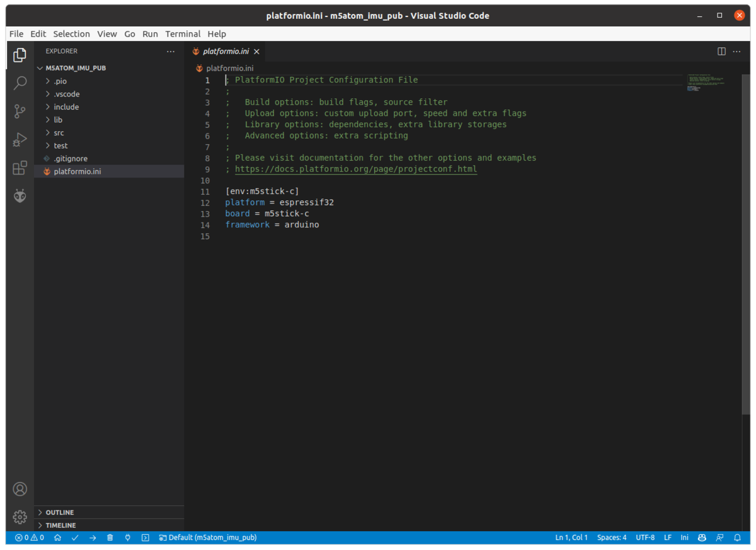This screenshot has width=756, height=550.
Task: Place cursor on [env:m5stick-c] line
Action: [x=262, y=192]
